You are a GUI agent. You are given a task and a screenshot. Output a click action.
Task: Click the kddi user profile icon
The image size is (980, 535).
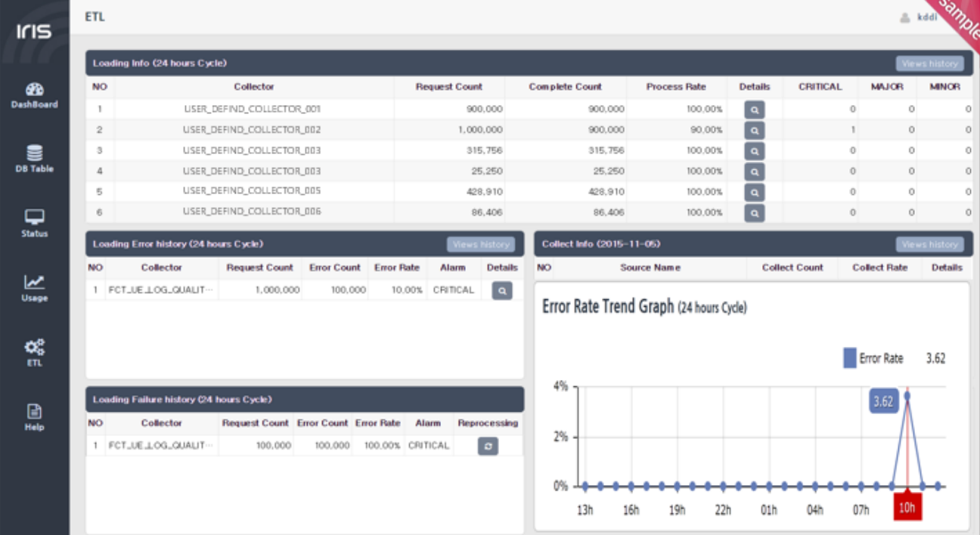(904, 17)
